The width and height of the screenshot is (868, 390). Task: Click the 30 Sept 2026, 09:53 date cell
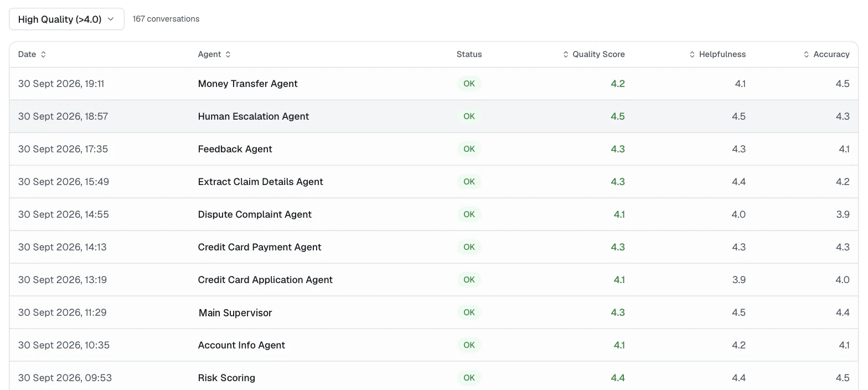point(65,378)
